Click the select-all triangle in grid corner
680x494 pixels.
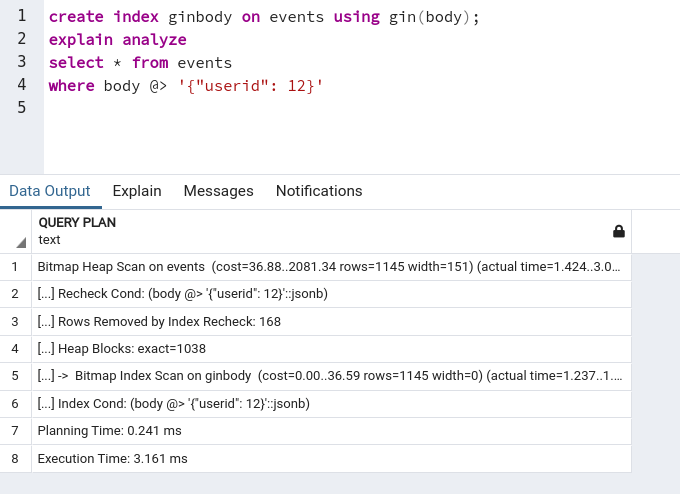coord(20,242)
